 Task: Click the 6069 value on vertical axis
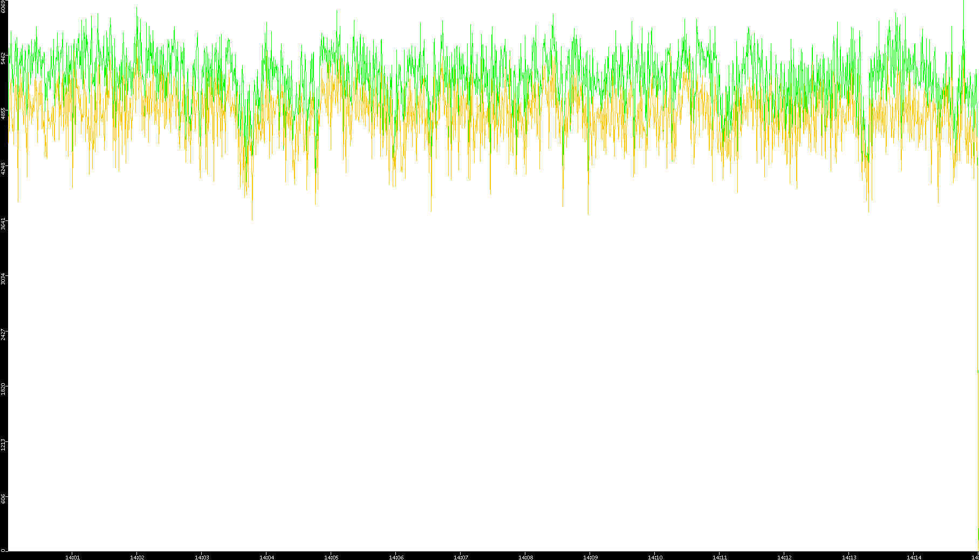pyautogui.click(x=4, y=6)
